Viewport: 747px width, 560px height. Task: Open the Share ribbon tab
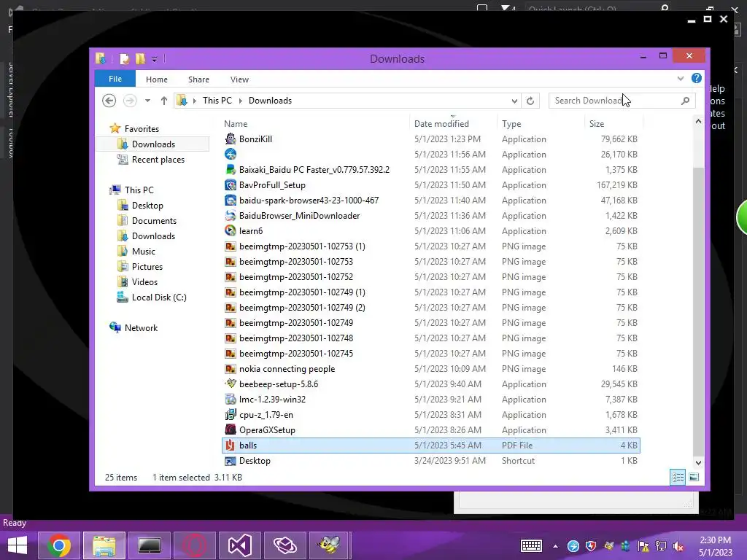(x=198, y=79)
